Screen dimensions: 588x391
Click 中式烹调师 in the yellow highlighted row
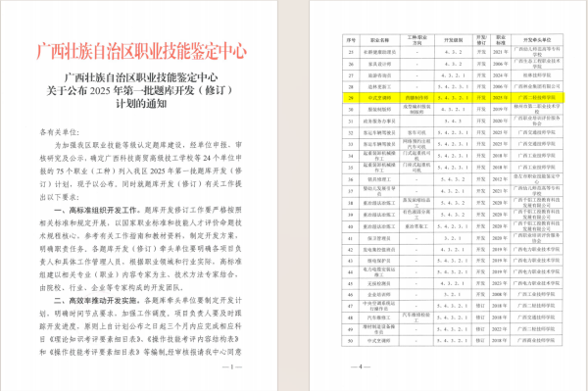[x=379, y=98]
